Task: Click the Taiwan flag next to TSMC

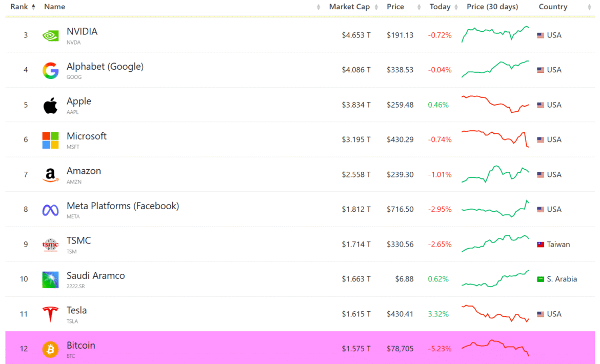Action: tap(540, 244)
